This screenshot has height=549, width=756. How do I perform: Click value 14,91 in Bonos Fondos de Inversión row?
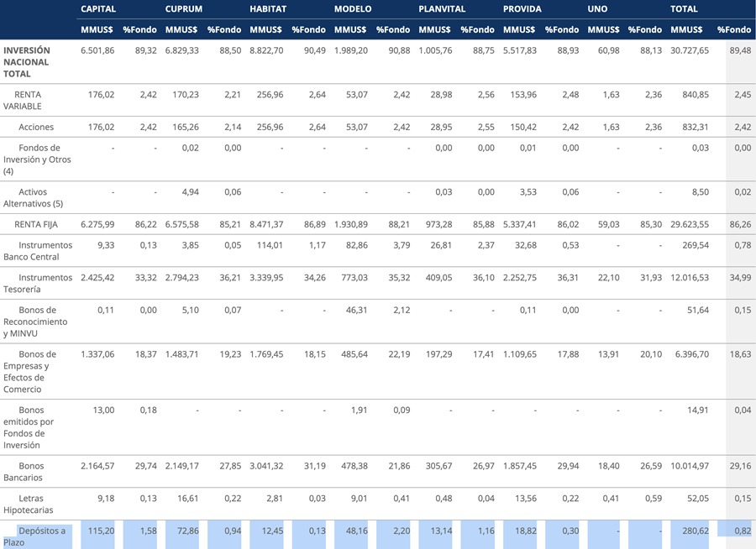[x=698, y=410]
